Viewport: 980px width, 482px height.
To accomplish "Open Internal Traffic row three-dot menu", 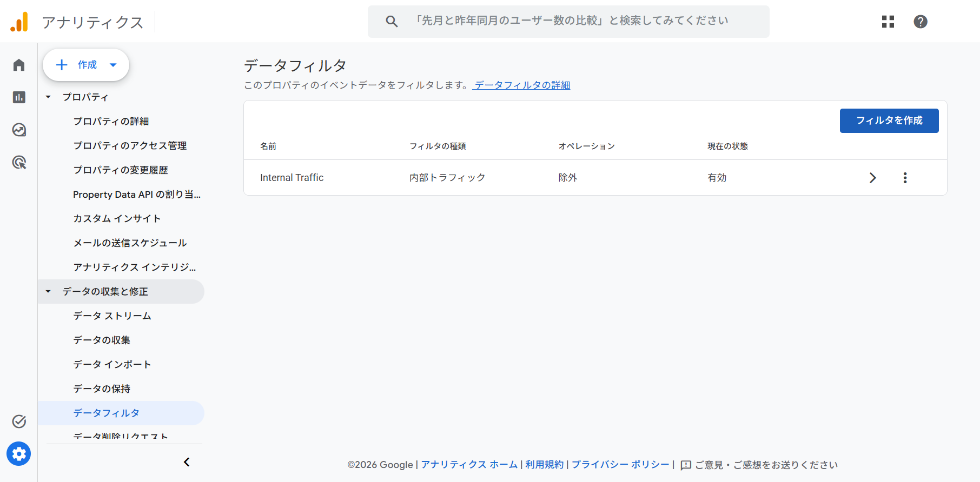I will [x=905, y=178].
